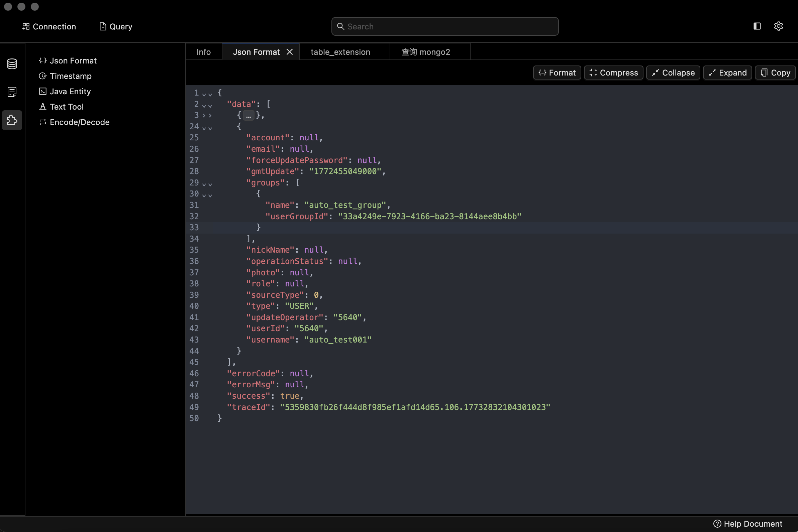
Task: Select the database icon in the left sidebar
Action: click(x=12, y=64)
